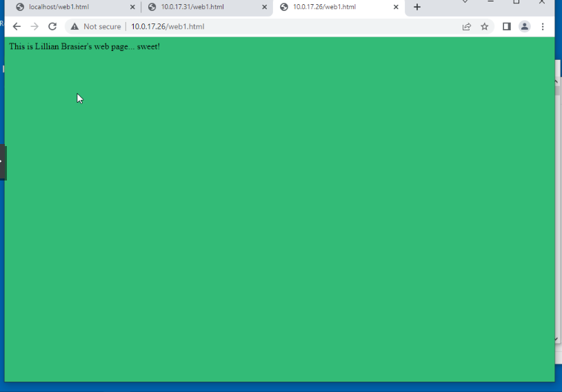This screenshot has width=562, height=392.
Task: Expand the tab search chevron
Action: [465, 2]
